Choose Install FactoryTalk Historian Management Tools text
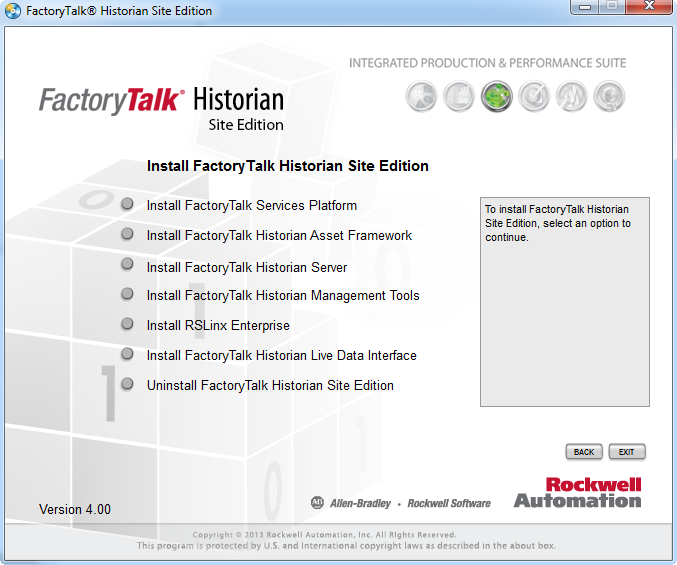 pyautogui.click(x=283, y=296)
